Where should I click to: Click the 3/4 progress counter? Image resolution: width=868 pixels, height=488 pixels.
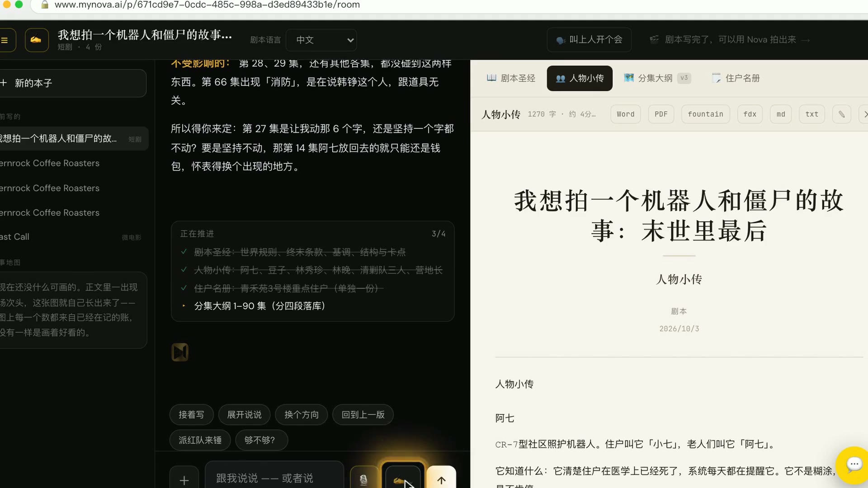438,234
